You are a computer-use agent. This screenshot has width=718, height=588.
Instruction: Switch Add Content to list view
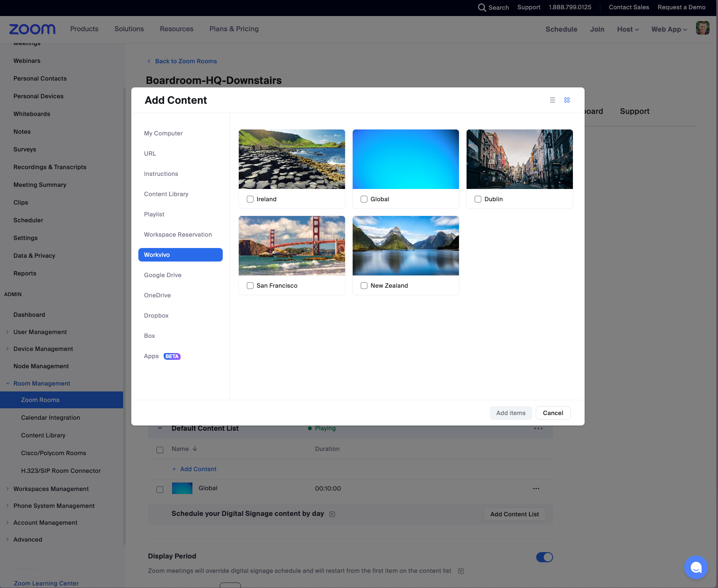(552, 100)
